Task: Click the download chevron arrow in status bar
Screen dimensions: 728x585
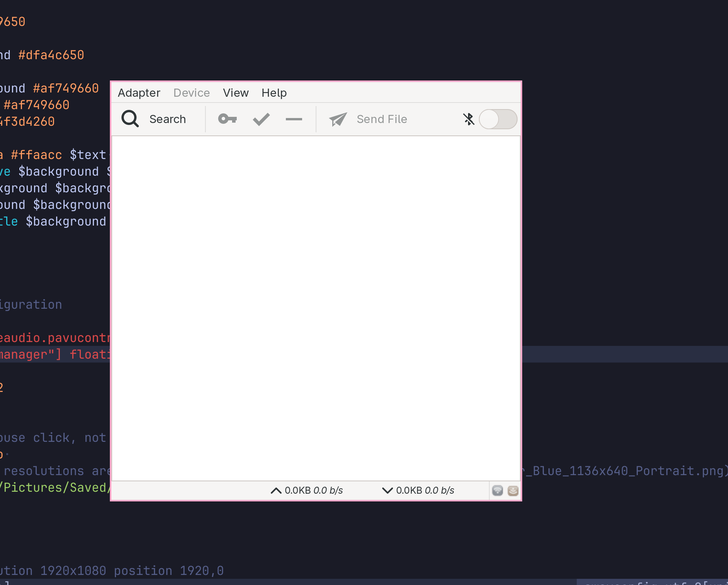Action: [387, 491]
